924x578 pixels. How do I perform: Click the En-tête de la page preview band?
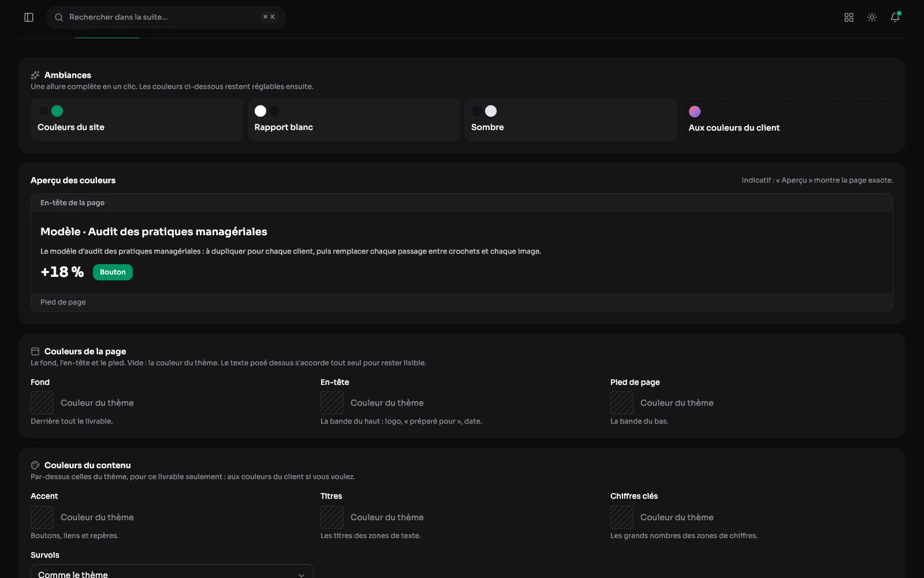click(462, 203)
